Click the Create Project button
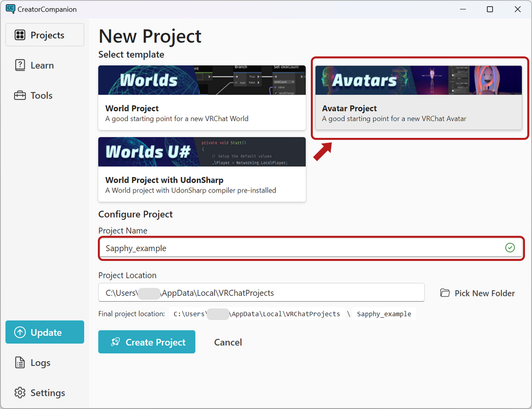Viewport: 532px width, 409px height. click(x=147, y=342)
